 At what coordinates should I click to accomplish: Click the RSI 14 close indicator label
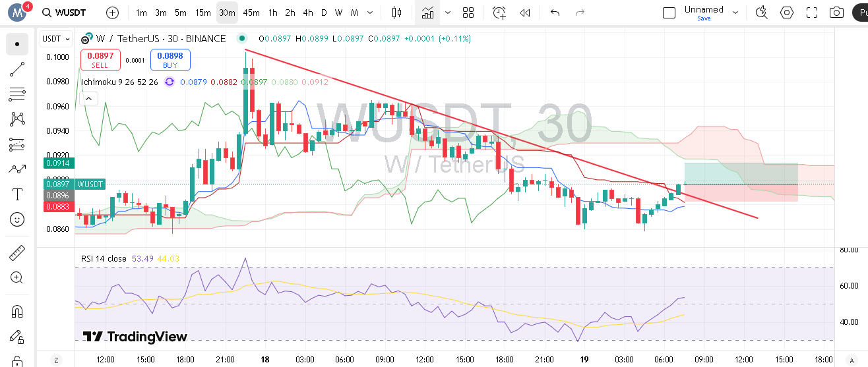(x=104, y=259)
